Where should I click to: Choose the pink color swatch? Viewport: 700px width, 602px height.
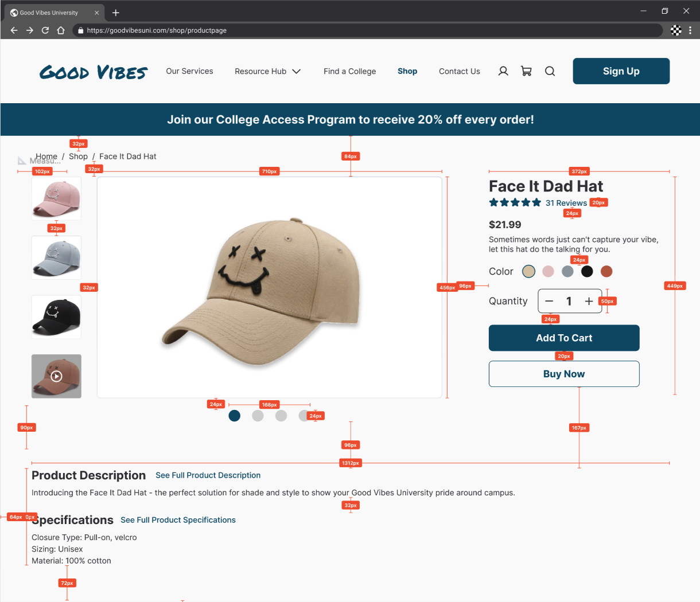(x=548, y=271)
